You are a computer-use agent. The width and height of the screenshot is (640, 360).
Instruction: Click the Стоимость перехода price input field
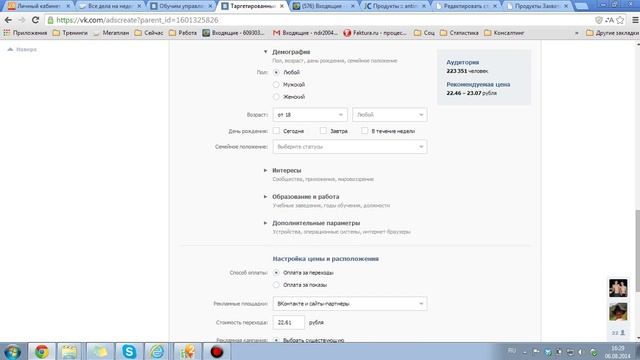tap(289, 322)
